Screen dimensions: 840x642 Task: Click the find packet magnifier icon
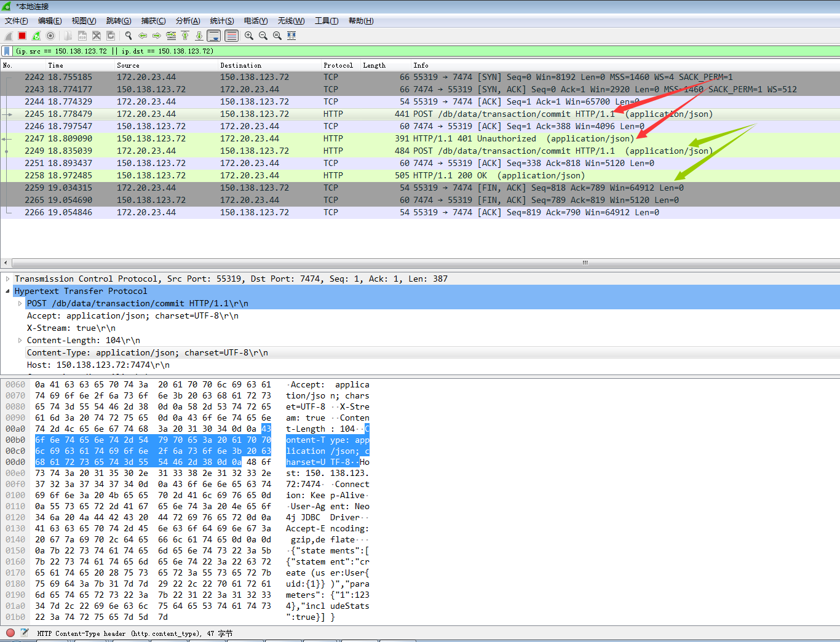[128, 35]
